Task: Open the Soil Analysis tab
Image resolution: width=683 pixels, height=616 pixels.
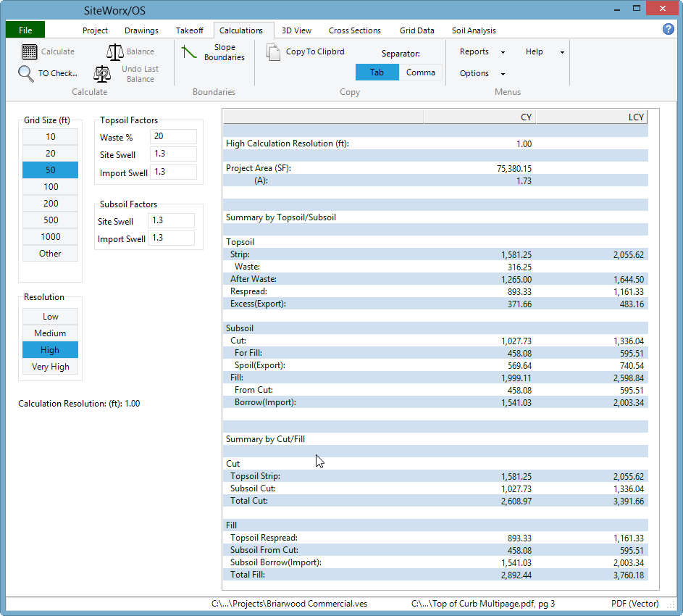Action: tap(473, 30)
